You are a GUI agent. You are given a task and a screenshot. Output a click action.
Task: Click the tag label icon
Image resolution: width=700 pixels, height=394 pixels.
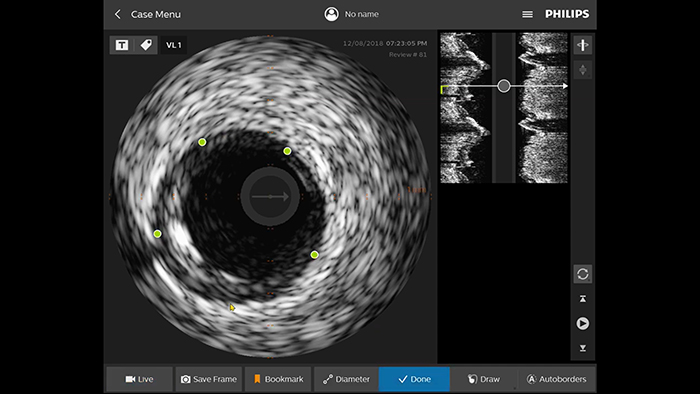tap(146, 45)
